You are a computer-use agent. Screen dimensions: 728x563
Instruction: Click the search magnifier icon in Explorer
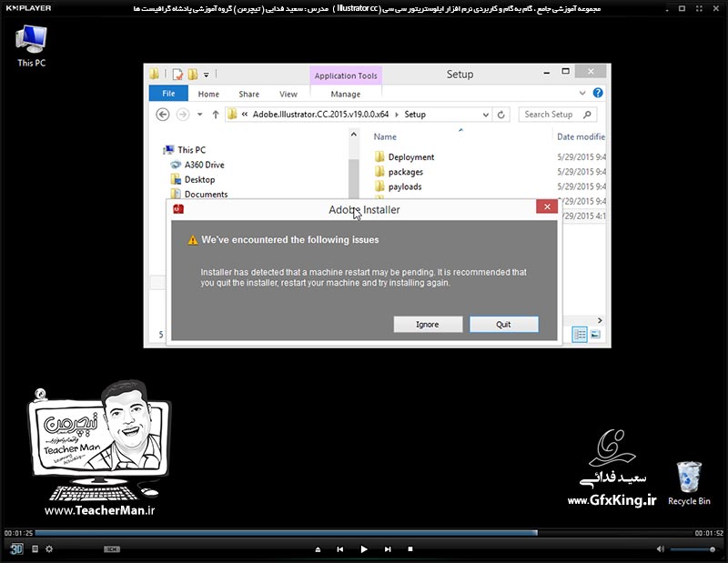(x=587, y=115)
